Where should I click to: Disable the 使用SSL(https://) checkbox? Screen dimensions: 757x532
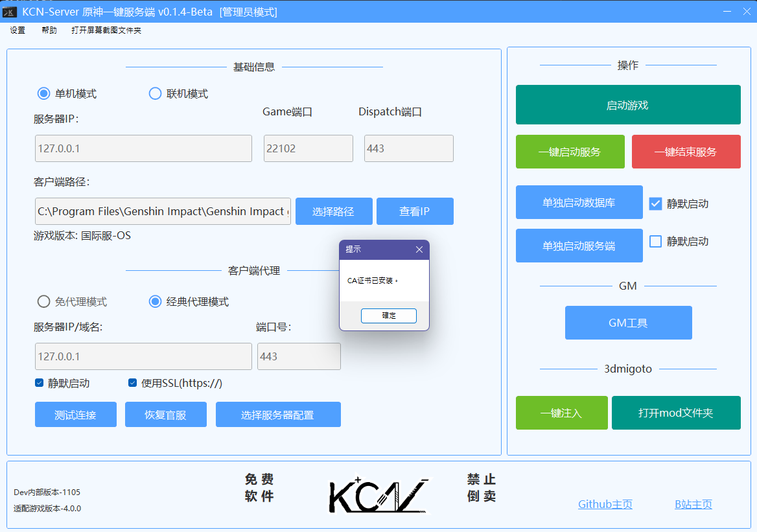[x=132, y=383]
